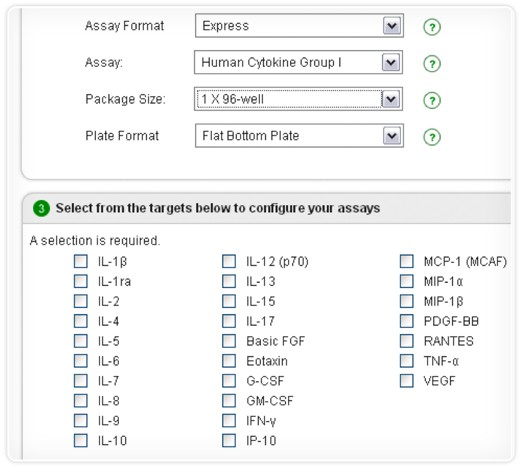Open help for the Assay field

pos(432,64)
